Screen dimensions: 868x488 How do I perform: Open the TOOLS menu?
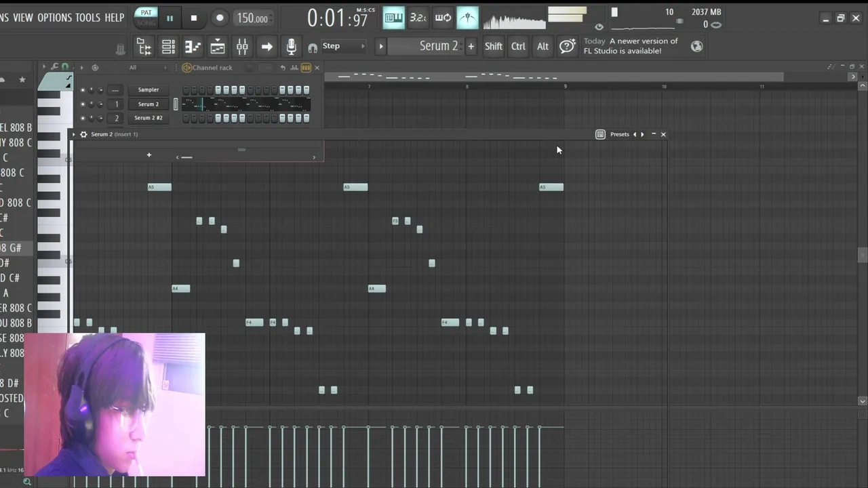(x=87, y=18)
